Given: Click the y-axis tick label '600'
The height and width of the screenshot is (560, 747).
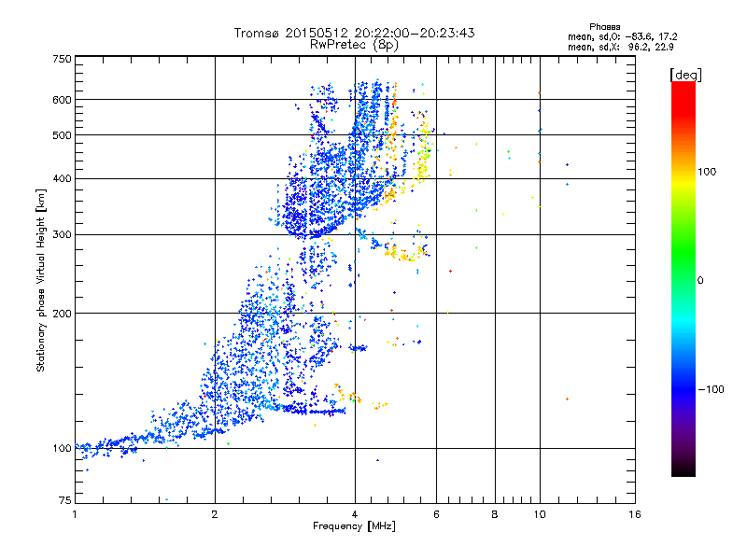Looking at the screenshot, I should tap(62, 100).
